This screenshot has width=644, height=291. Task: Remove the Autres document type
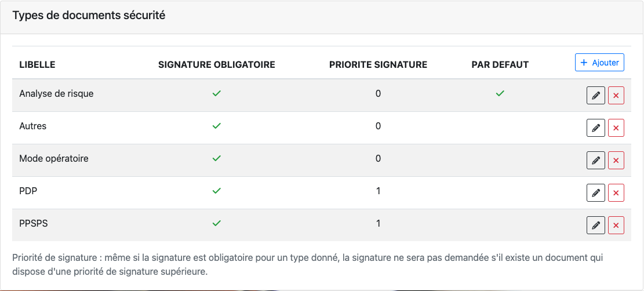coord(616,128)
